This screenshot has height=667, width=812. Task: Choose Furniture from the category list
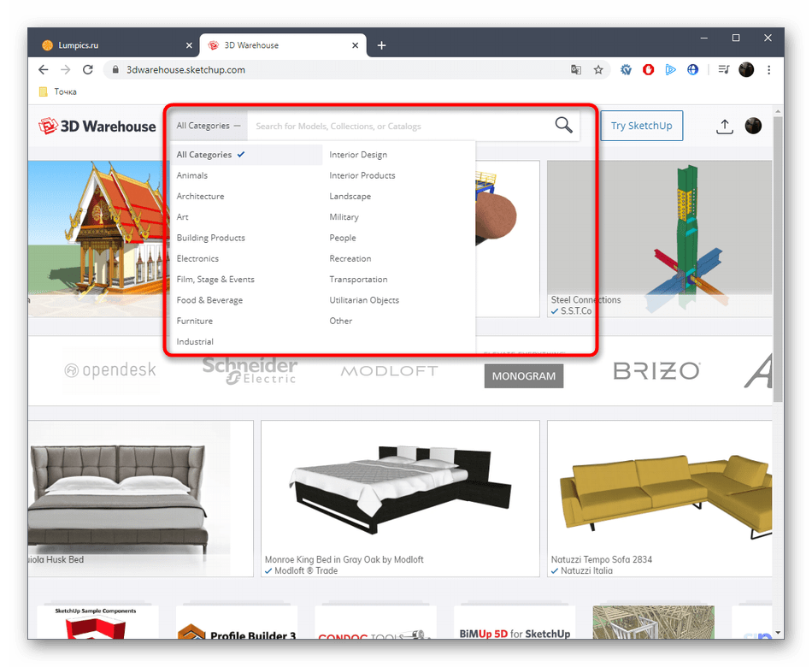(x=195, y=321)
